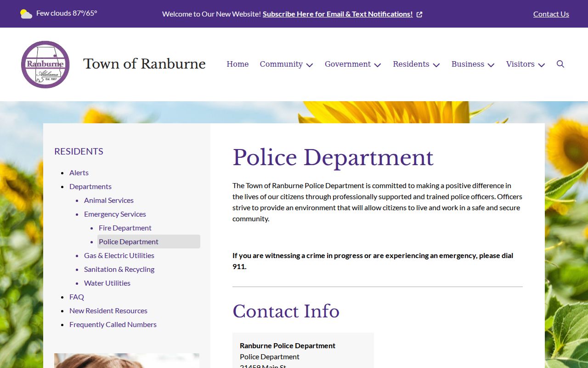Viewport: 588px width, 368px height.
Task: Expand the Visitors dropdown chevron
Action: [x=542, y=65]
